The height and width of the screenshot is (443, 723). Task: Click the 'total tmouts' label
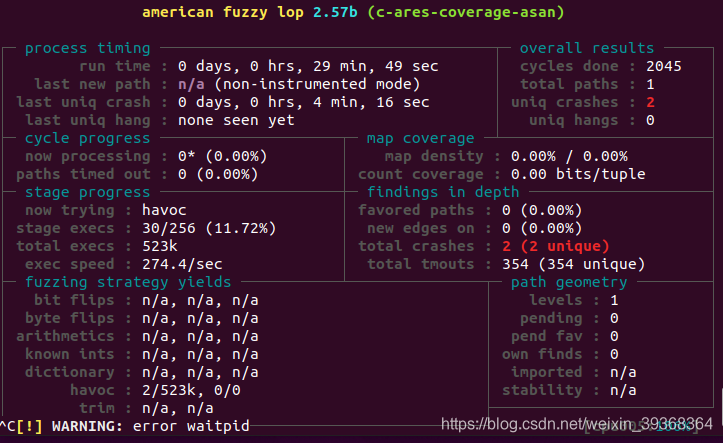click(x=421, y=264)
